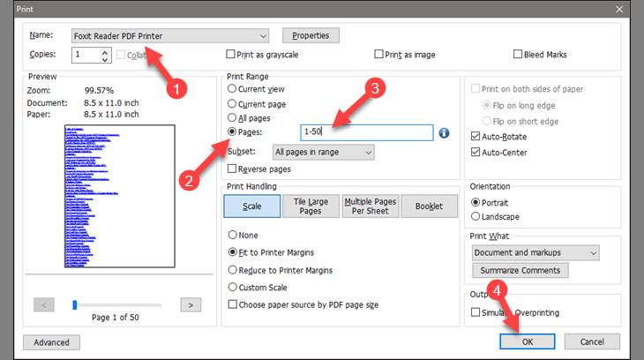Select the Landscape orientation
644x360 pixels.
(477, 216)
